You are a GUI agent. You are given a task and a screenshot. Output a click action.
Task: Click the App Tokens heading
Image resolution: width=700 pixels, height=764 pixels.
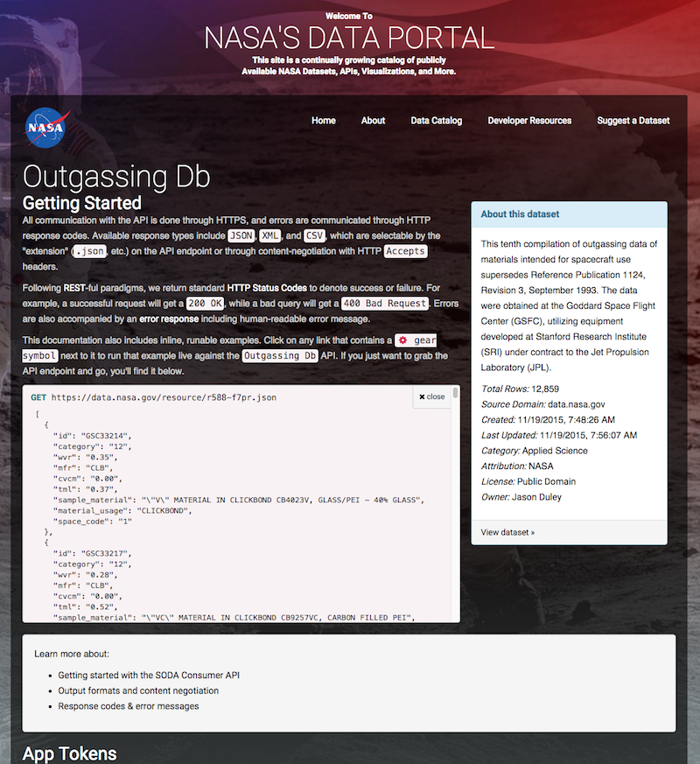pos(70,753)
